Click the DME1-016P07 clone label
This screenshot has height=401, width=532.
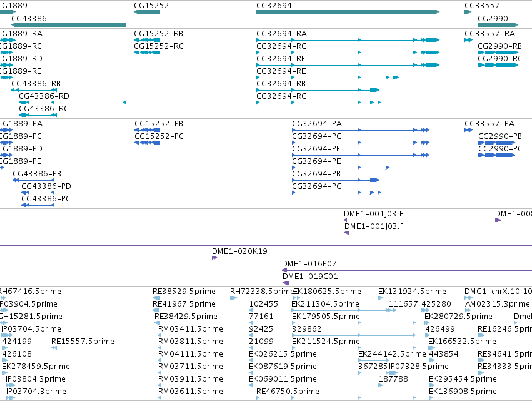click(x=309, y=264)
